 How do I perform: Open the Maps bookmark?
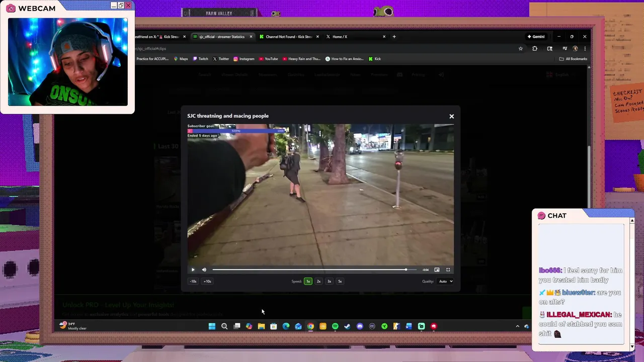point(181,59)
